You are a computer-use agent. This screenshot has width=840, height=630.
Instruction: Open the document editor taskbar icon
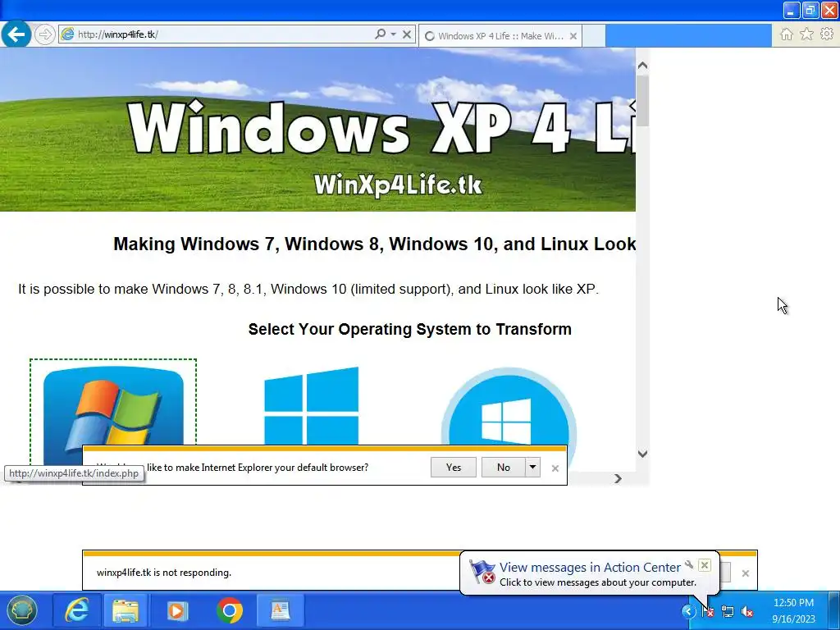point(281,610)
